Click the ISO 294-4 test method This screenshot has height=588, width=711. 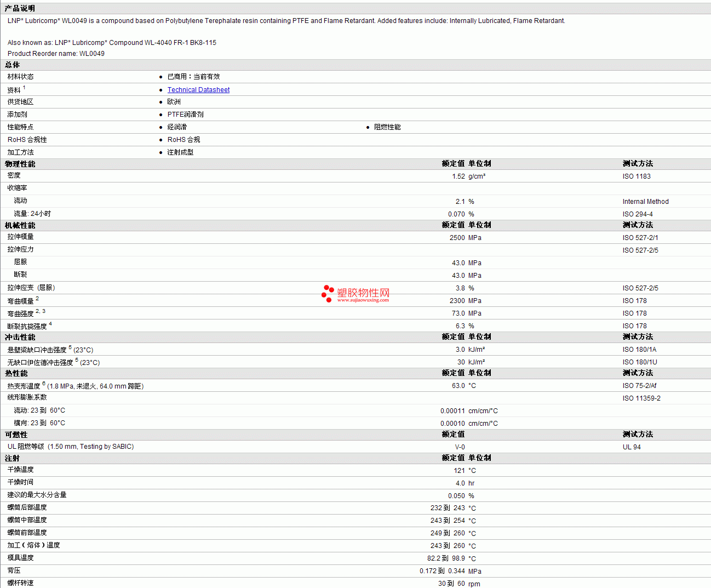pyautogui.click(x=638, y=214)
